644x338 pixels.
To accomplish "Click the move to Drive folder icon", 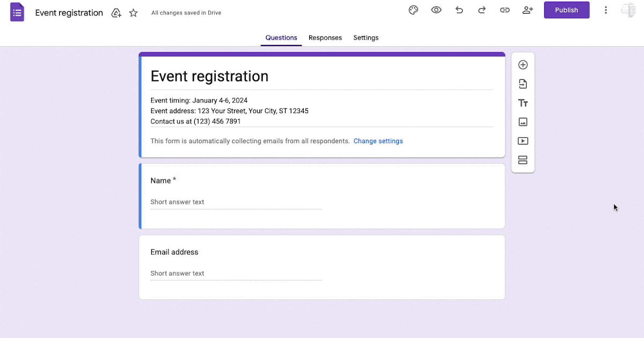I will [116, 13].
